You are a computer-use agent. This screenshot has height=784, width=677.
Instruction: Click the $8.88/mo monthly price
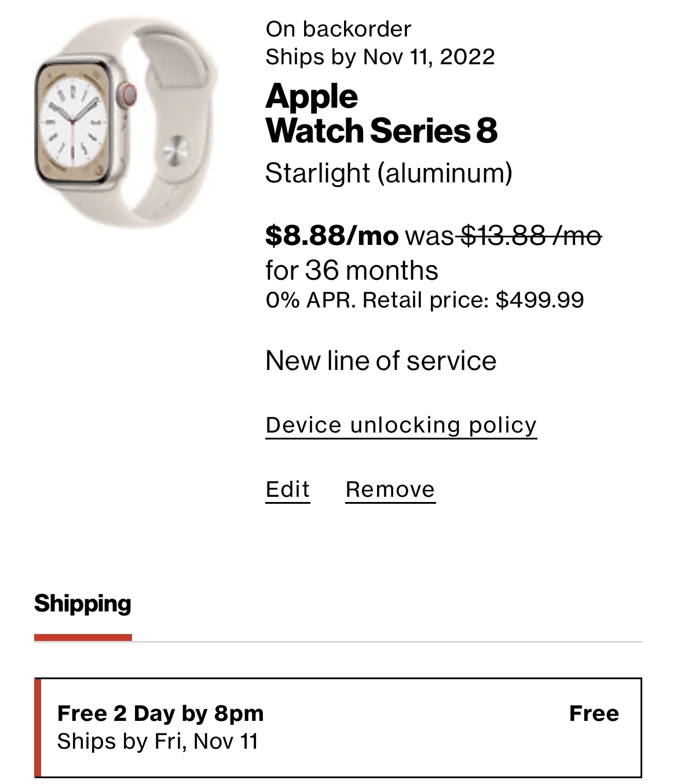point(332,236)
